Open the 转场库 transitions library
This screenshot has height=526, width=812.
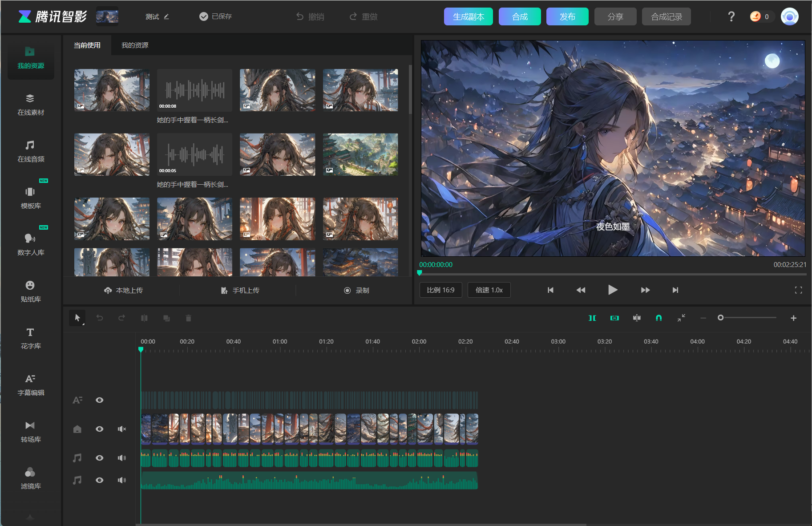(30, 431)
